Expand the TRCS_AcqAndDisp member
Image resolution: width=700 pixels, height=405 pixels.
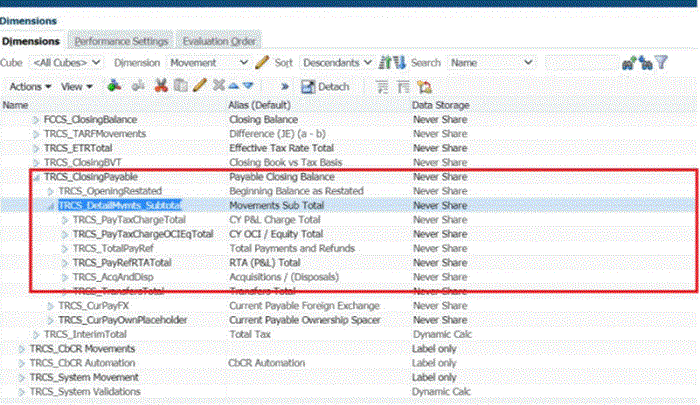coord(64,277)
